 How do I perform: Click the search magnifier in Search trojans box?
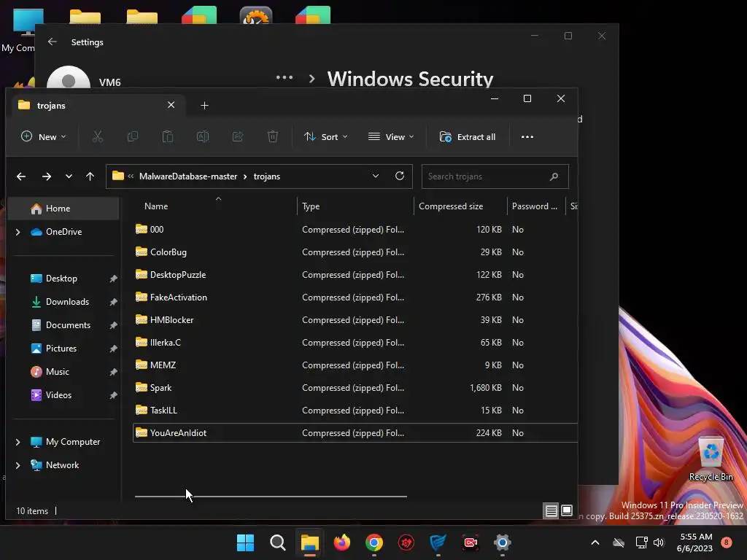[554, 176]
